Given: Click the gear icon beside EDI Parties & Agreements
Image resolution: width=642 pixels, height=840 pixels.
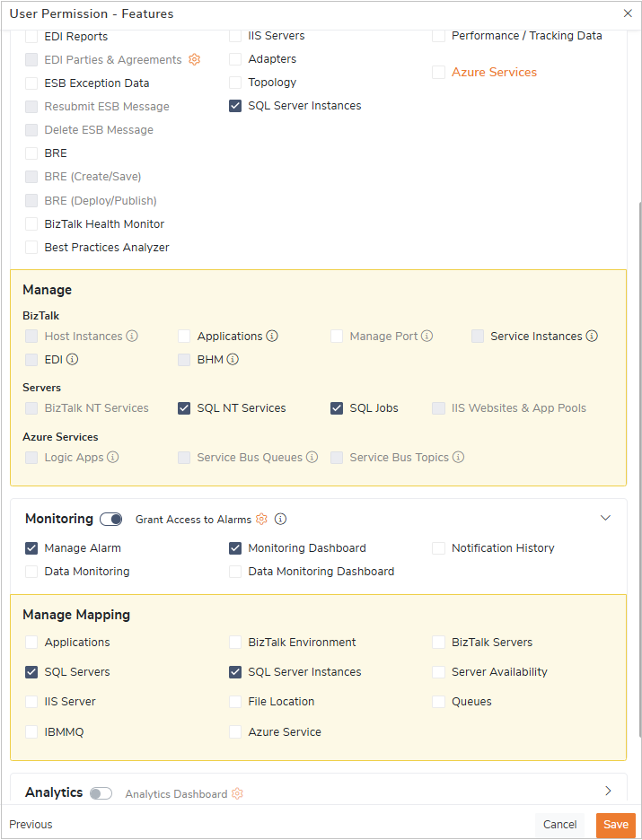Looking at the screenshot, I should pyautogui.click(x=194, y=59).
